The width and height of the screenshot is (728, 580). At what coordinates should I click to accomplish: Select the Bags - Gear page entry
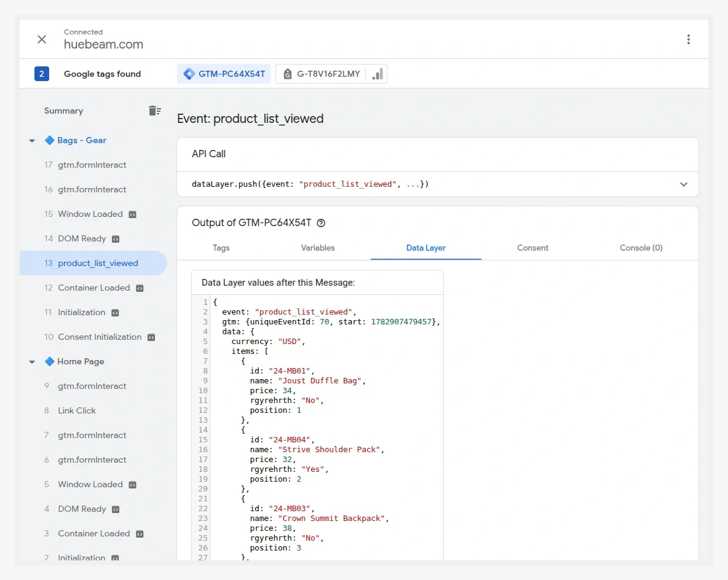82,140
